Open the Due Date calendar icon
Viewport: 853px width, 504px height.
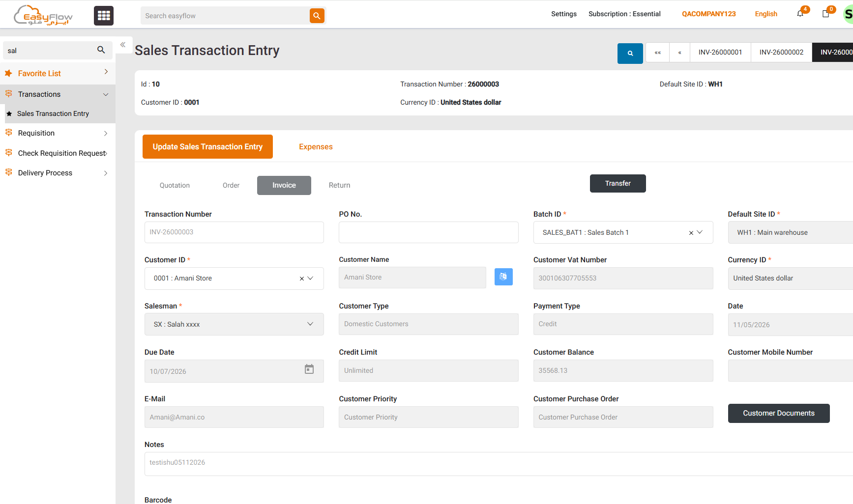[309, 369]
